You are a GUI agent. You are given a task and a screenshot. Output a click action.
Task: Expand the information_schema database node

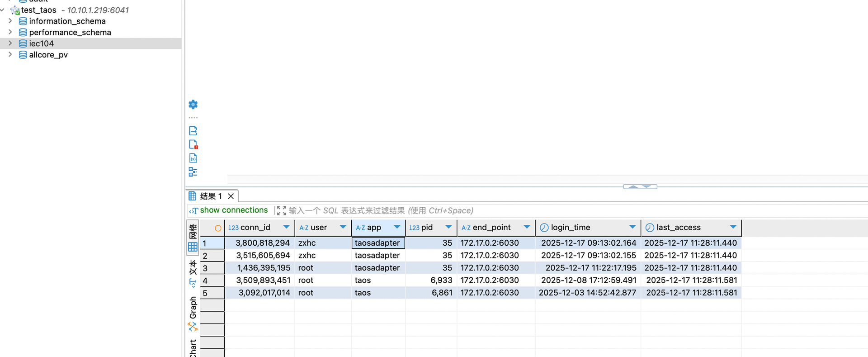[10, 21]
